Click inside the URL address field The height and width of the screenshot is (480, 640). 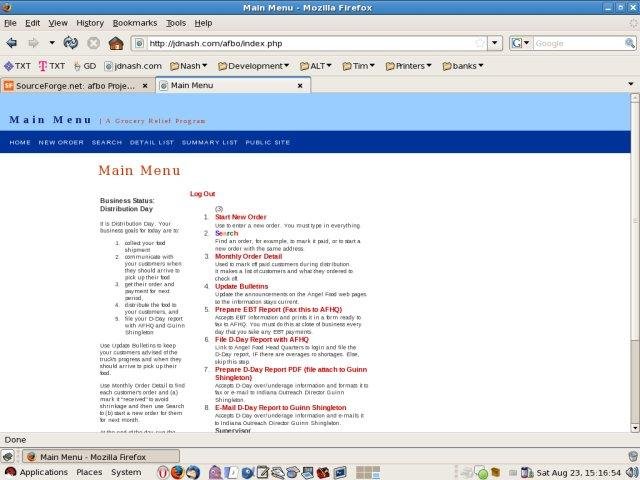(310, 43)
